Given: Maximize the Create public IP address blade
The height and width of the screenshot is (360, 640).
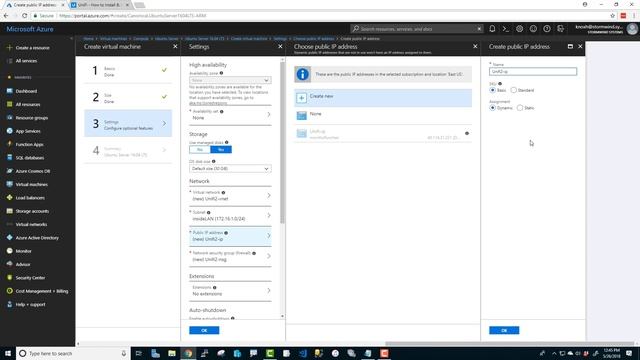Looking at the screenshot, I should pos(570,47).
